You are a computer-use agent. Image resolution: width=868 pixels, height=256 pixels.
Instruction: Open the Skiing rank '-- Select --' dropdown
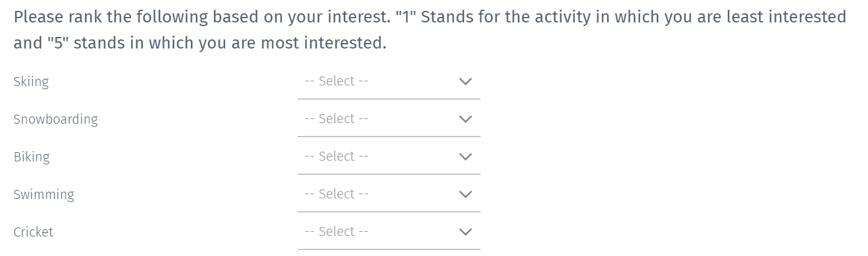(x=388, y=81)
